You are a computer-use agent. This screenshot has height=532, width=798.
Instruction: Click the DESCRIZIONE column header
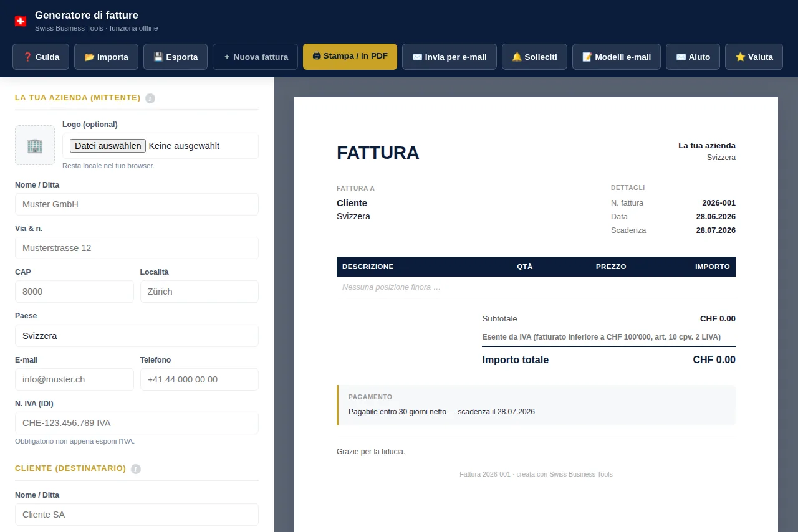(x=368, y=267)
